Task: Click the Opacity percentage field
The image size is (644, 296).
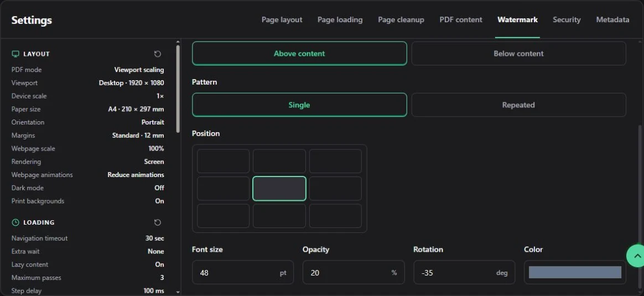Action: [x=354, y=272]
